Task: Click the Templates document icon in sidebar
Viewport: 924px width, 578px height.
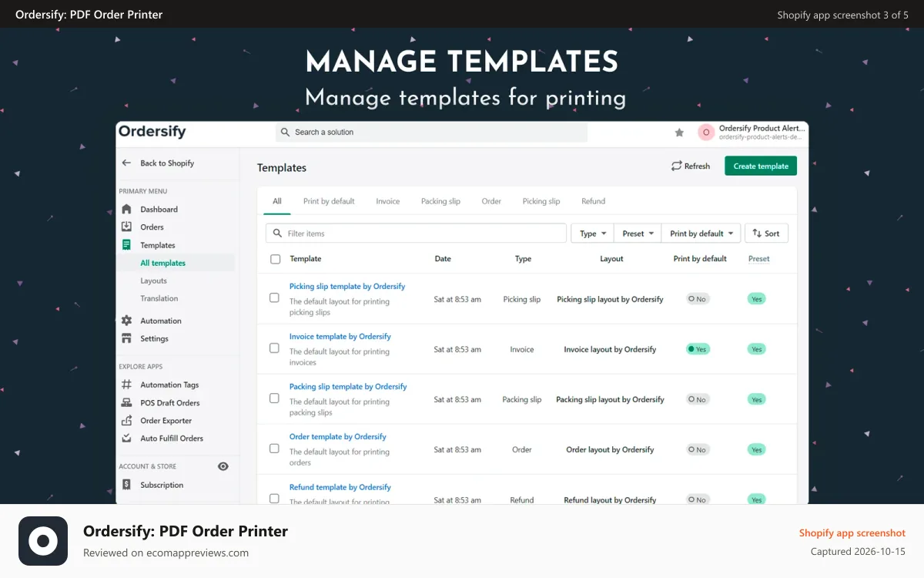Action: click(126, 245)
